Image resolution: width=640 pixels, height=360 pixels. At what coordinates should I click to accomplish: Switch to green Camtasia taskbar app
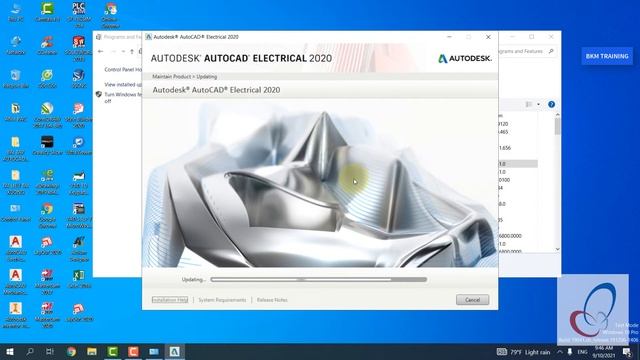(113, 352)
